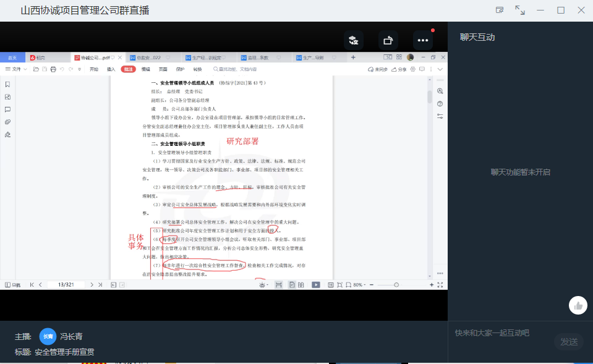Click the 分享 share button
This screenshot has height=364, width=593.
400,69
